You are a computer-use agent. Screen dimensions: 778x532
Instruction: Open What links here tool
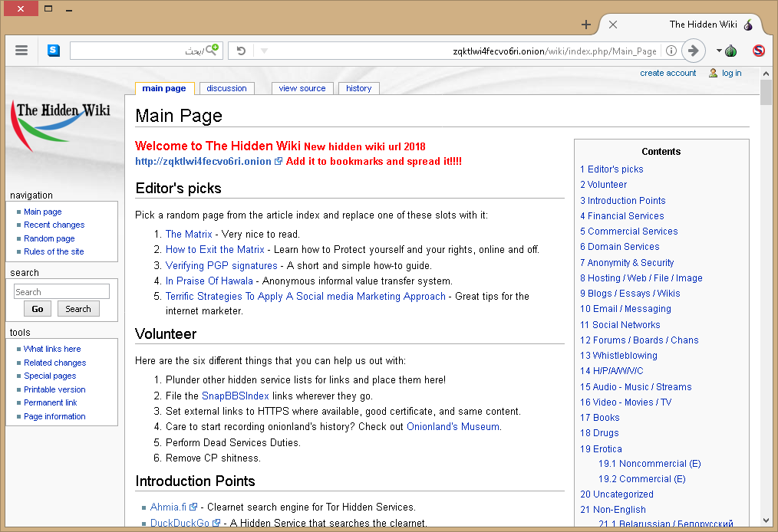pos(52,349)
